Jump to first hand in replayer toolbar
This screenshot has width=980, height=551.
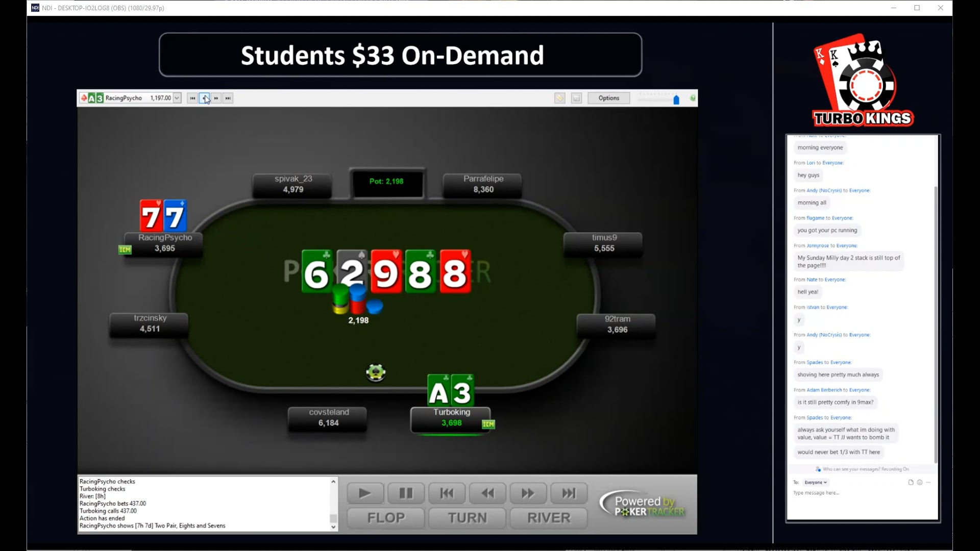pyautogui.click(x=192, y=98)
